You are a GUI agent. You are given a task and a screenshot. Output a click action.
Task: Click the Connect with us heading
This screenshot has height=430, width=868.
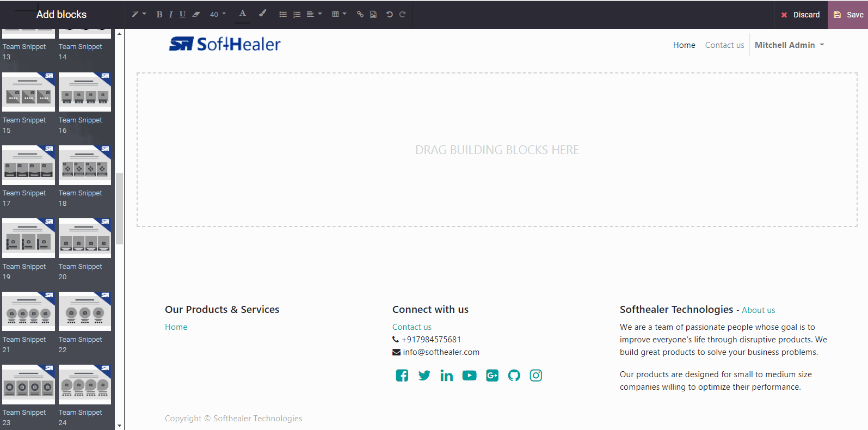click(x=430, y=310)
